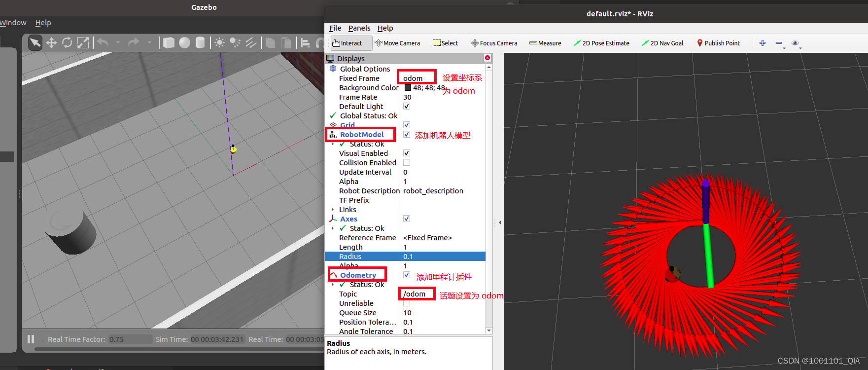Expand RobotModel Status: Ok row
Image resolution: width=868 pixels, height=370 pixels.
point(333,144)
